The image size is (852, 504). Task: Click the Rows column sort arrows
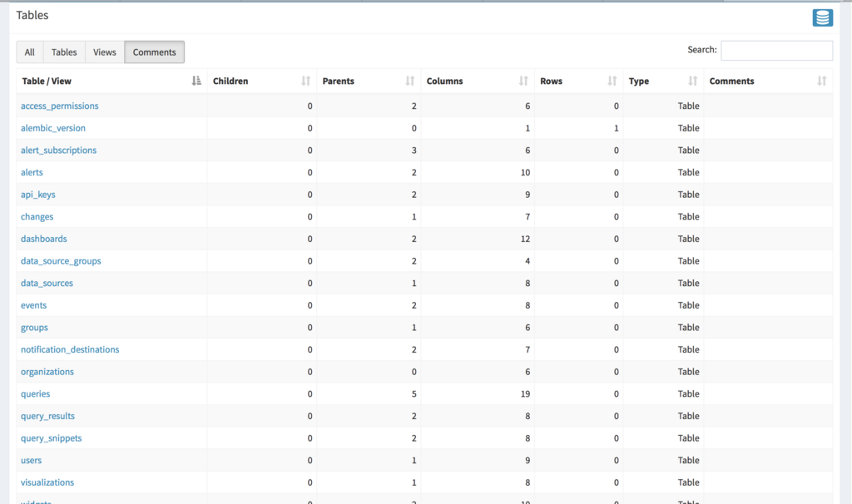(612, 81)
